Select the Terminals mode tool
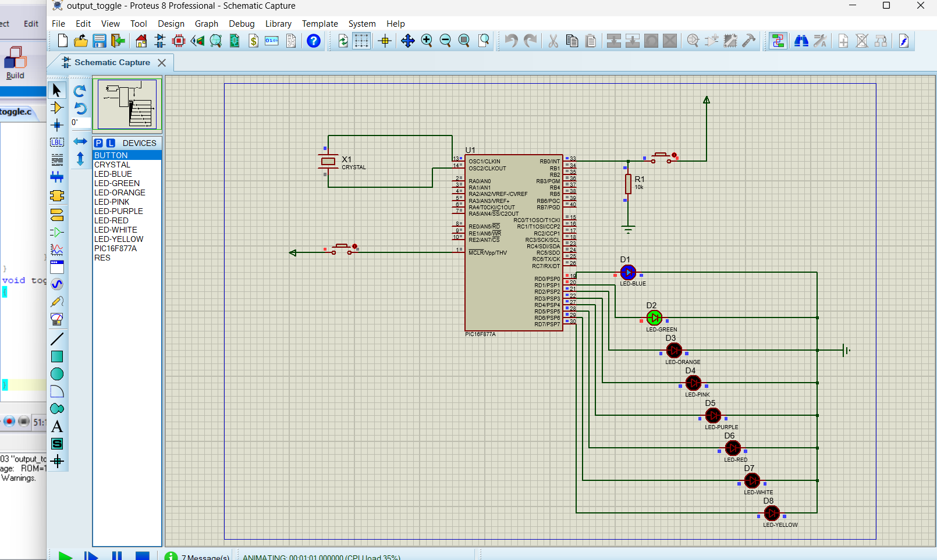937x560 pixels. pos(57,215)
